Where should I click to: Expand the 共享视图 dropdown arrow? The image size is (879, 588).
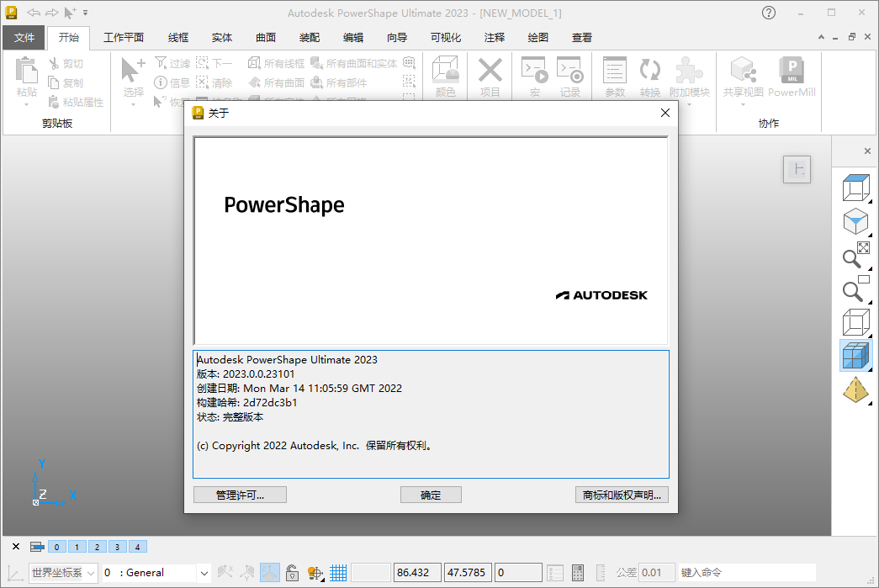tap(744, 104)
